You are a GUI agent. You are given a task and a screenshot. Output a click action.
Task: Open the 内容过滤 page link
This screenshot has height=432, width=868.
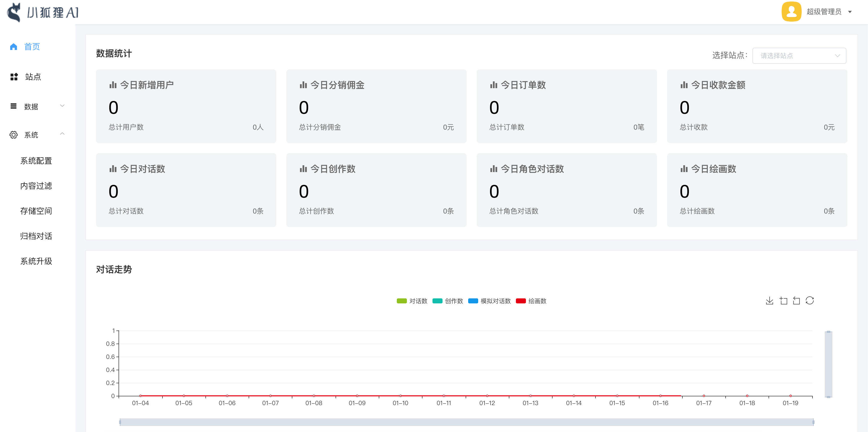tap(36, 186)
